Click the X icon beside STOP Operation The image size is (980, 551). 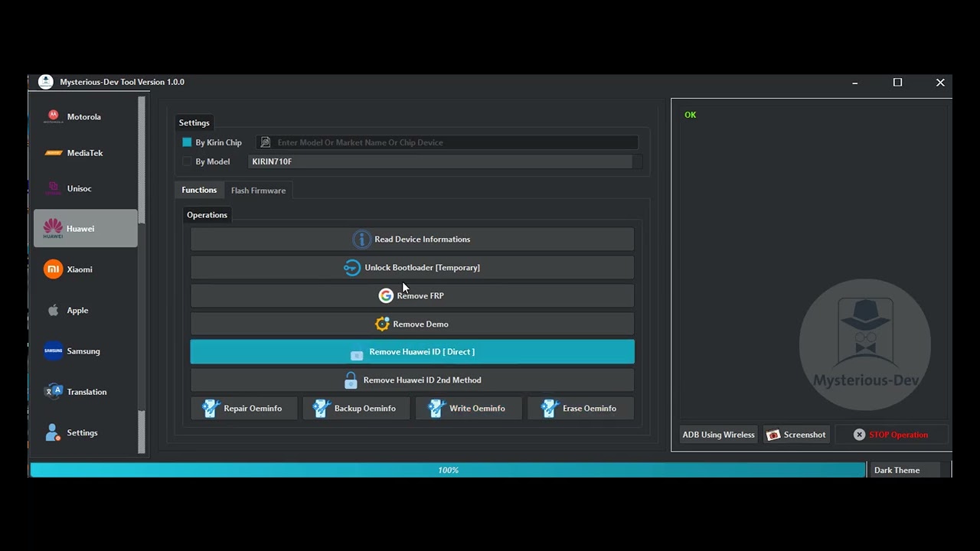click(859, 435)
